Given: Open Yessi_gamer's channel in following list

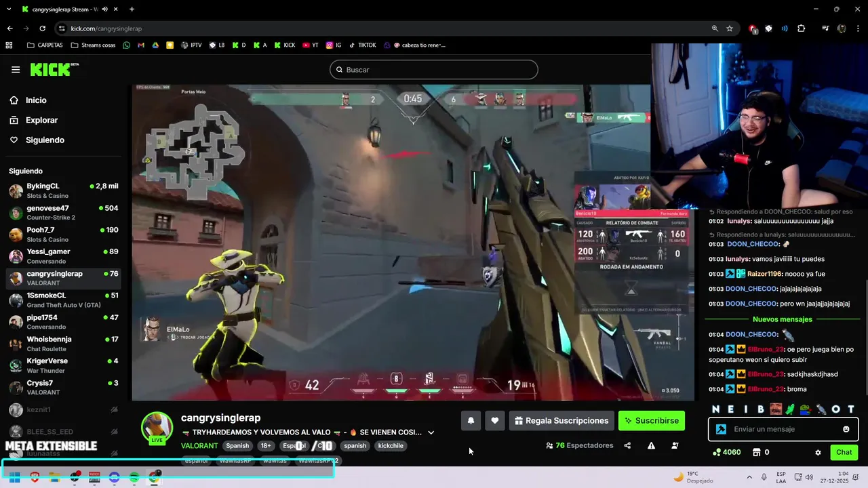Looking at the screenshot, I should [64, 256].
